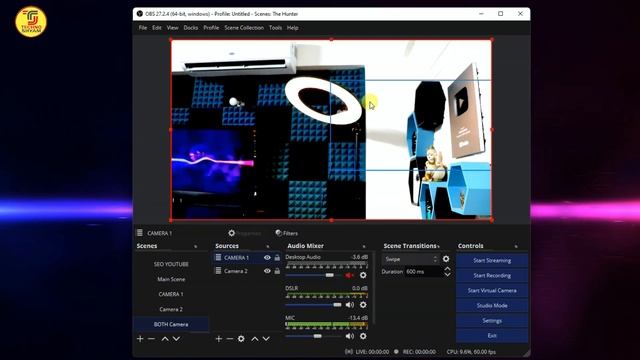
Task: Select SEO YOUTUBE scene
Action: point(171,264)
